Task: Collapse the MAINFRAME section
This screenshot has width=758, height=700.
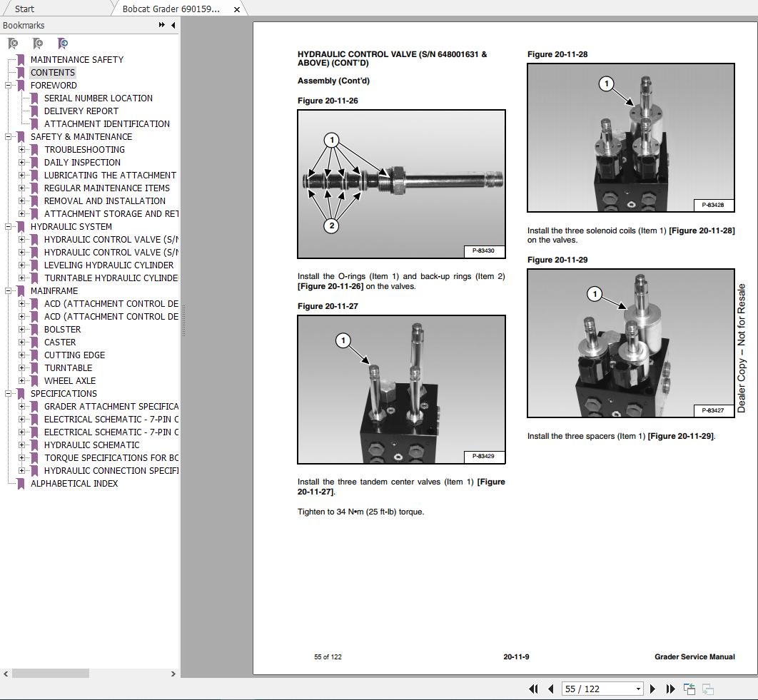Action: click(x=9, y=291)
